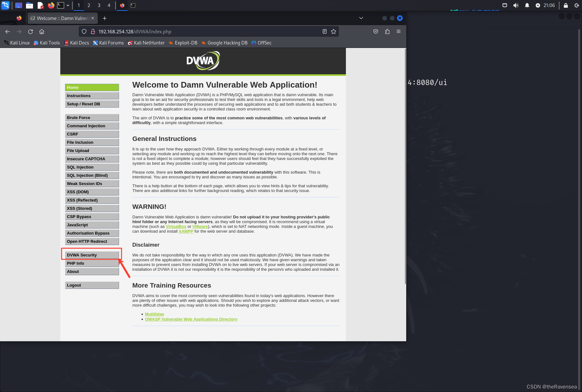Image resolution: width=582 pixels, height=392 pixels.
Task: Open the OffSec bookmark
Action: tap(261, 43)
